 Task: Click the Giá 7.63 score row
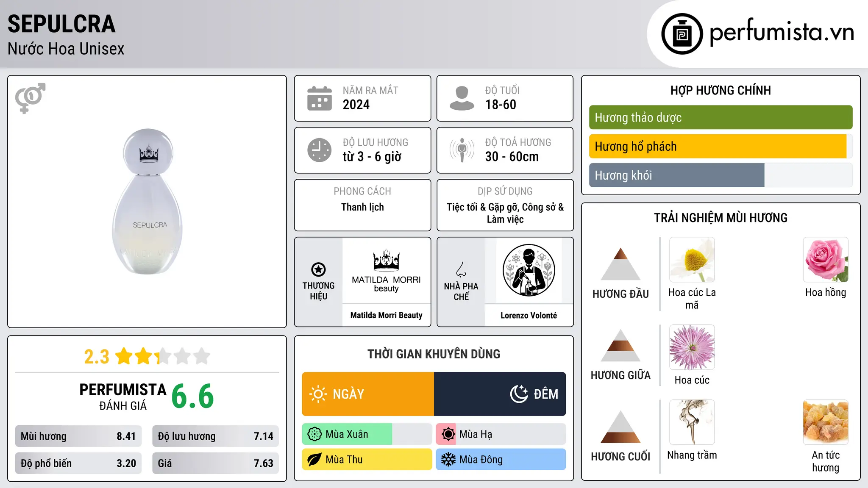[215, 463]
